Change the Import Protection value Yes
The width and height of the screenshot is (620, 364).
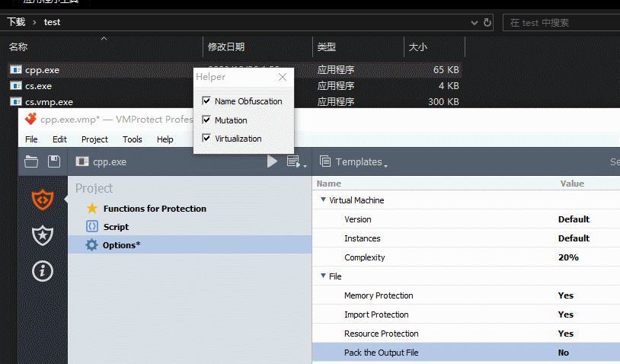click(566, 315)
